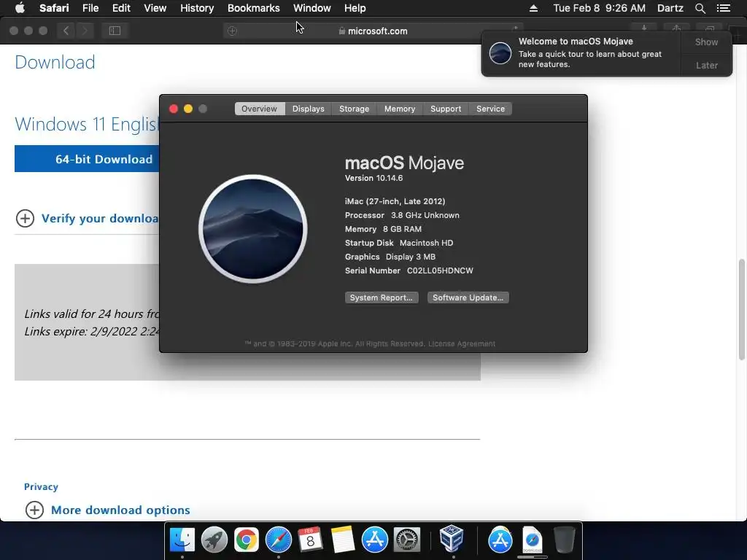Open the History menu
This screenshot has width=747, height=560.
pyautogui.click(x=197, y=8)
